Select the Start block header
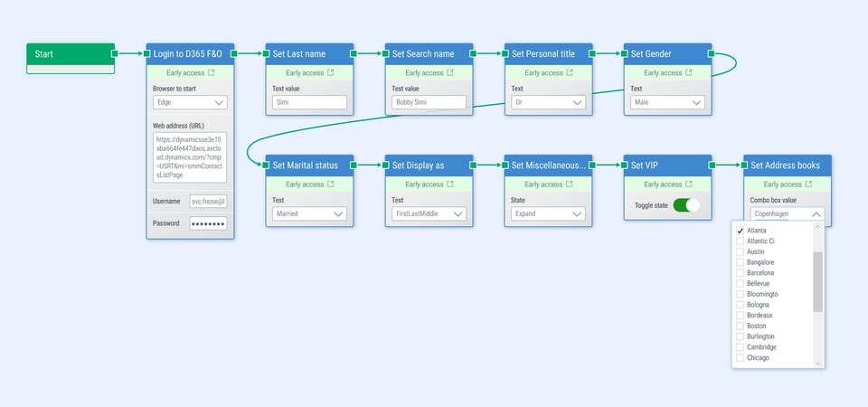This screenshot has height=407, width=868. [x=71, y=54]
